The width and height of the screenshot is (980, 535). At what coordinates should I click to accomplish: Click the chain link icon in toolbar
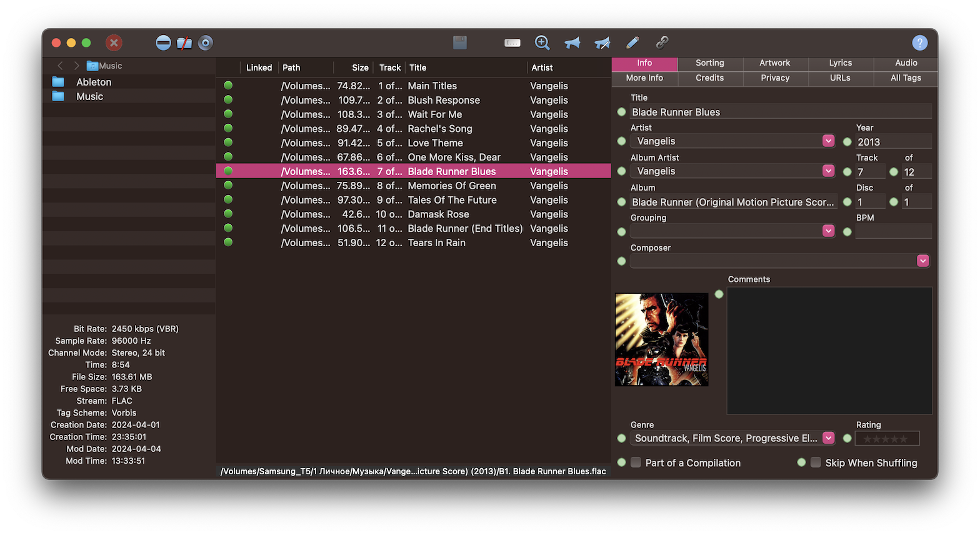662,42
